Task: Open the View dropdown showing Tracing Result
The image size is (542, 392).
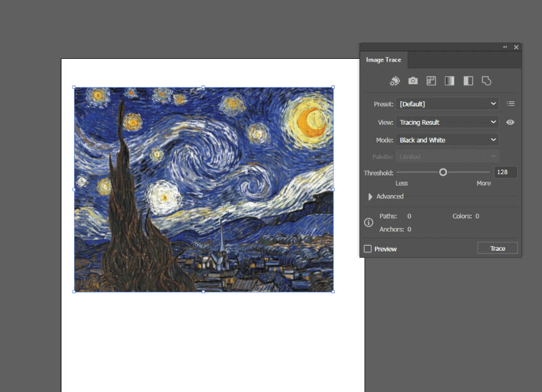Action: 448,122
